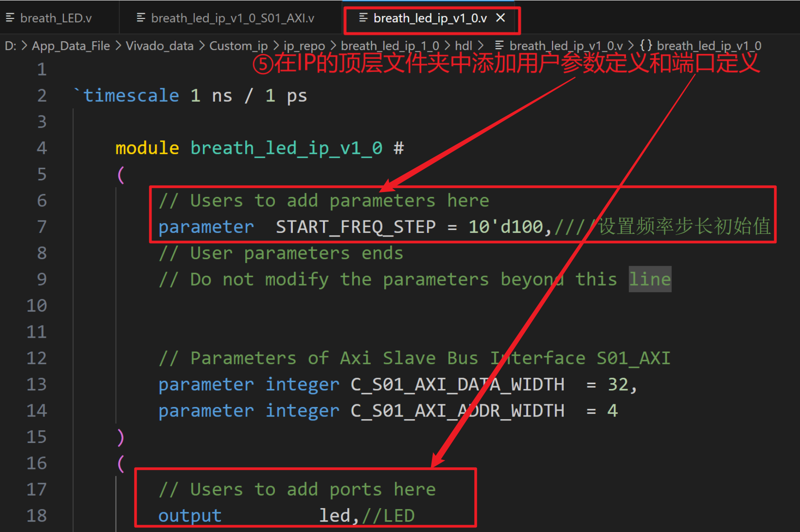Click the file icon in the breadcrumb path
Viewport: 800px width, 532px height.
[x=499, y=45]
